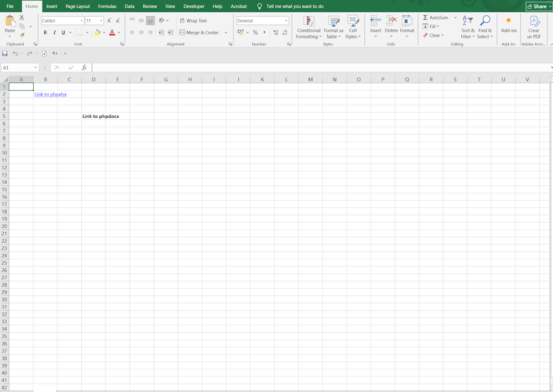Screen dimensions: 553x392
Task: Click the Insert Function fx icon
Action: pos(84,67)
